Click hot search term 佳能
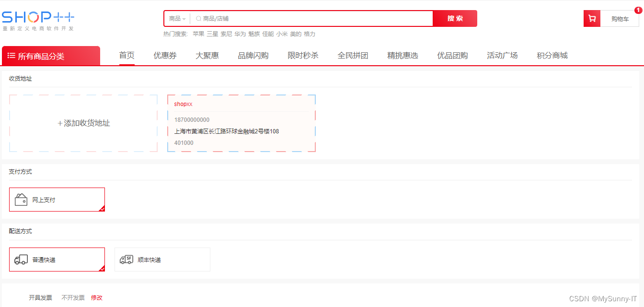644x307 pixels. coord(268,34)
